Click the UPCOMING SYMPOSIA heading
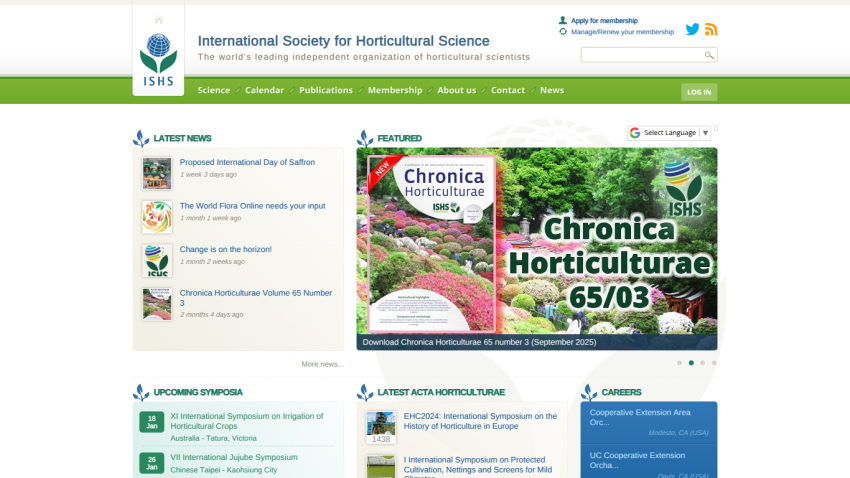 (198, 392)
